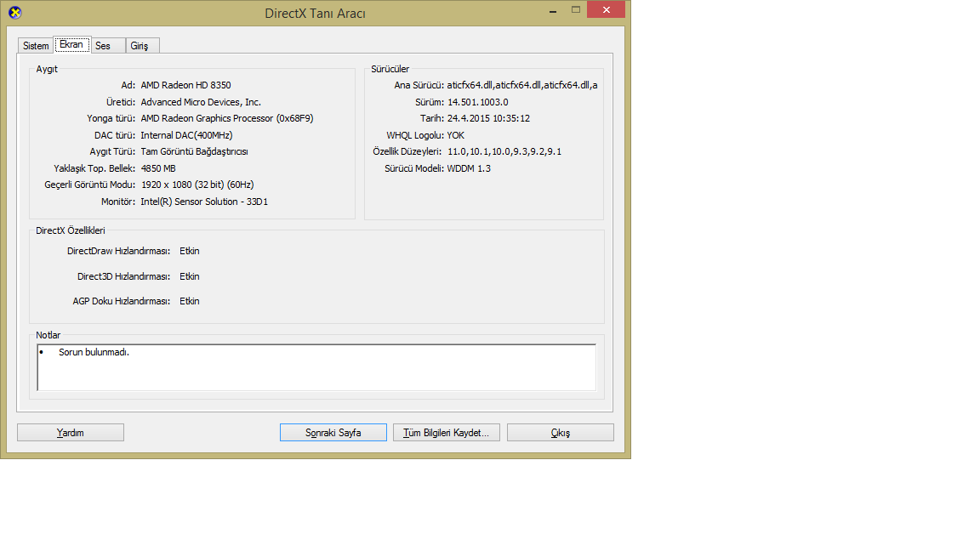The width and height of the screenshot is (980, 551).
Task: Click the Direct3D Hızlandırması Etkin value
Action: coord(190,276)
